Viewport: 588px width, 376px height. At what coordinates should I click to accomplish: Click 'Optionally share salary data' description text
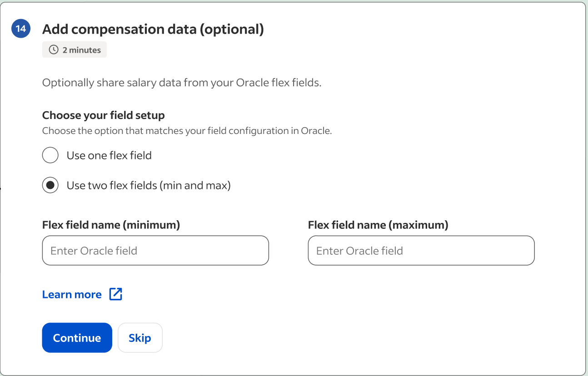pyautogui.click(x=182, y=83)
